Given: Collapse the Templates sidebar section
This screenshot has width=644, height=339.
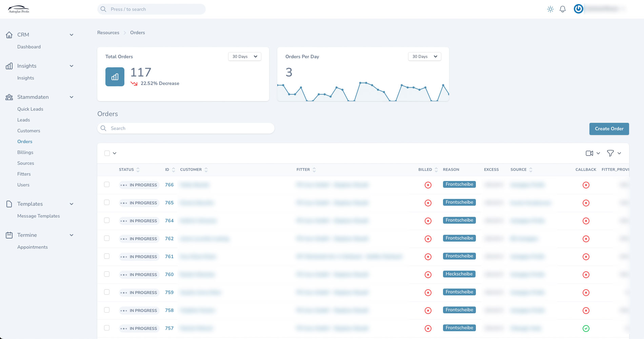Looking at the screenshot, I should [72, 204].
